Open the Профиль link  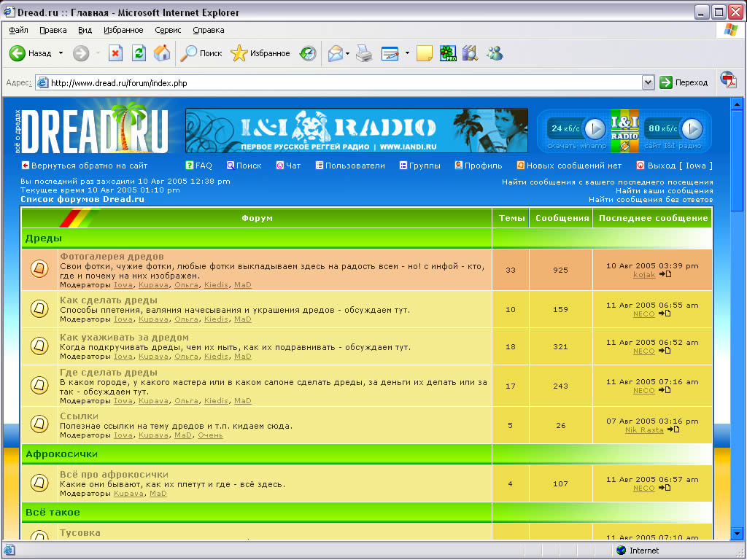coord(479,166)
